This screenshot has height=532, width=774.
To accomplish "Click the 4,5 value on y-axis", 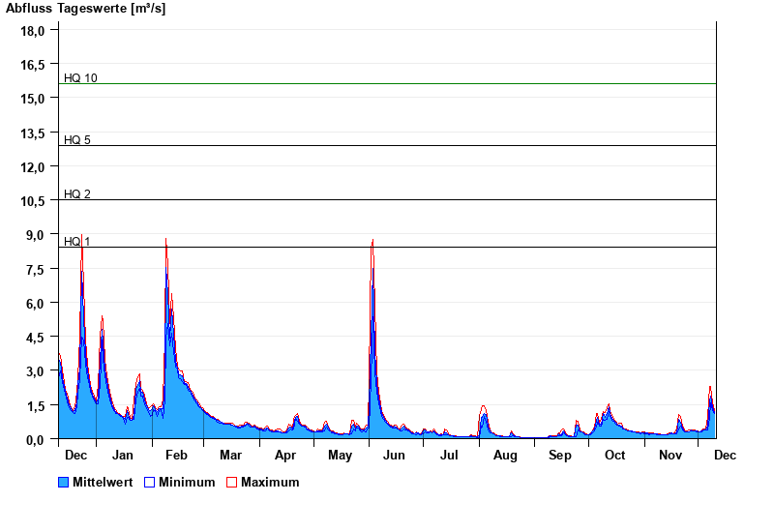I will coord(33,338).
